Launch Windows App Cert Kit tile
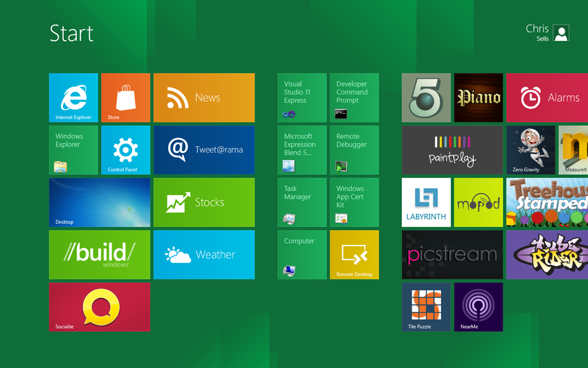The height and width of the screenshot is (368, 588). point(354,202)
